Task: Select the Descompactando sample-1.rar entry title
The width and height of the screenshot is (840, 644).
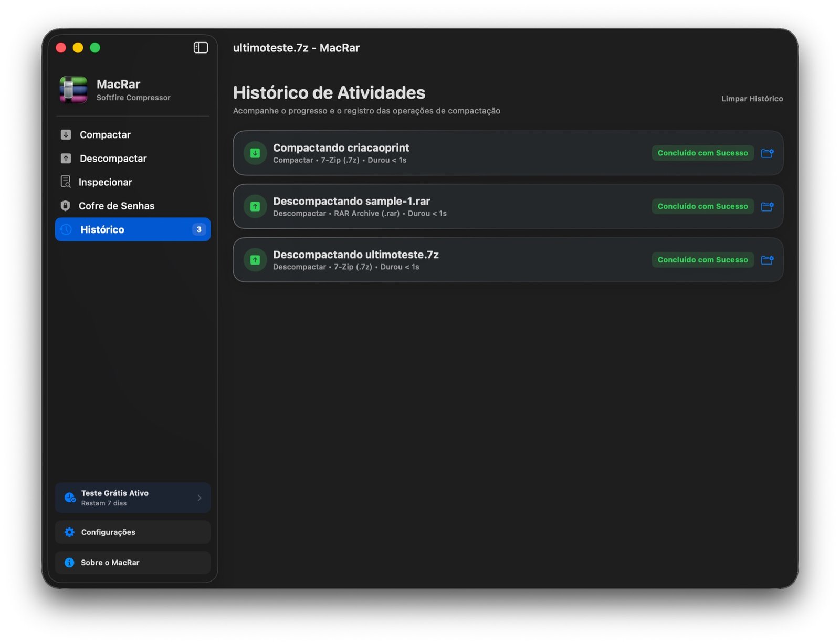Action: pyautogui.click(x=351, y=202)
